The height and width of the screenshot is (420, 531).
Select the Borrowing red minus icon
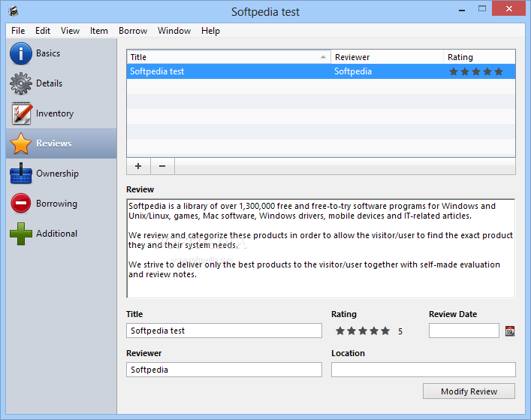[x=21, y=203]
